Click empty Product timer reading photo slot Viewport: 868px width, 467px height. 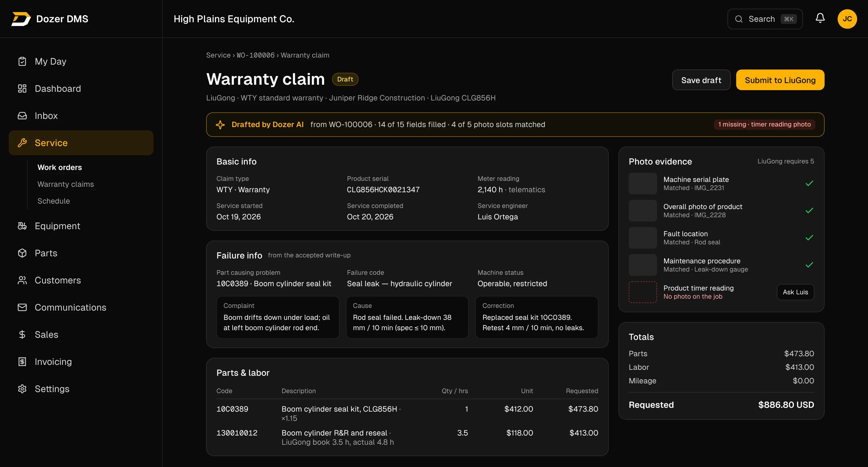click(643, 292)
